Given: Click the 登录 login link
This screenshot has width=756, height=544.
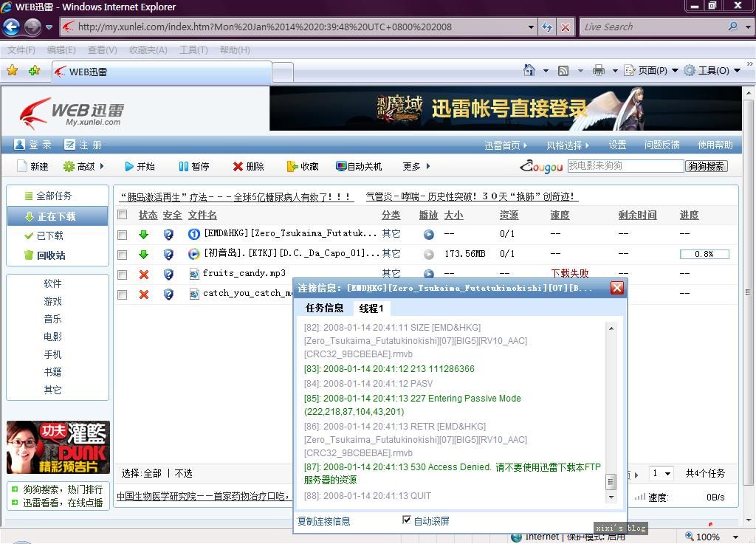Looking at the screenshot, I should (x=33, y=145).
